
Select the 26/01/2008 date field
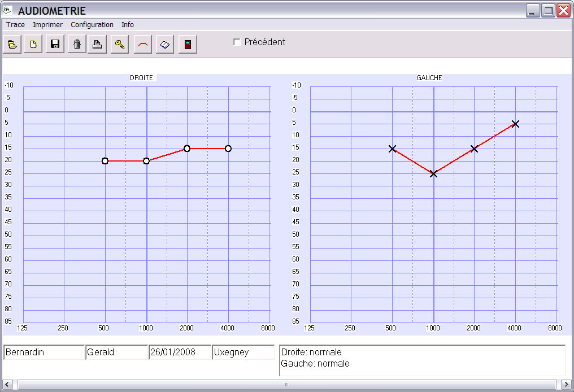[x=180, y=352]
